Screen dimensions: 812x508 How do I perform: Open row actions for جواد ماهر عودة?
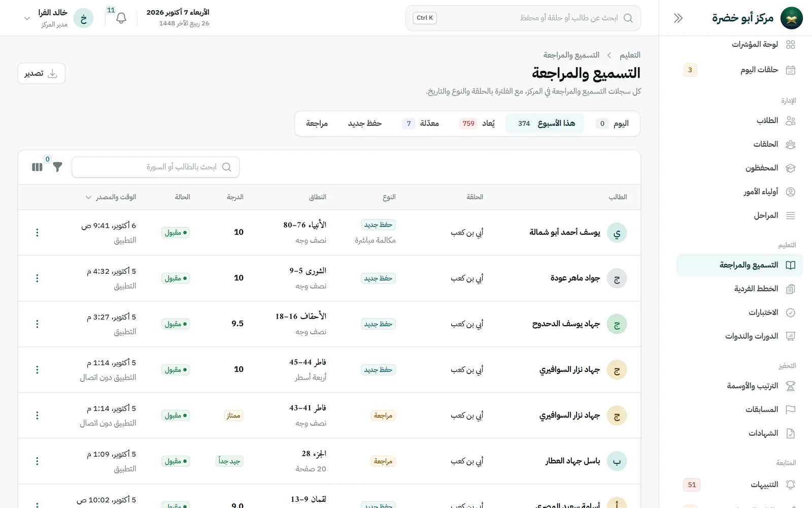coord(37,278)
